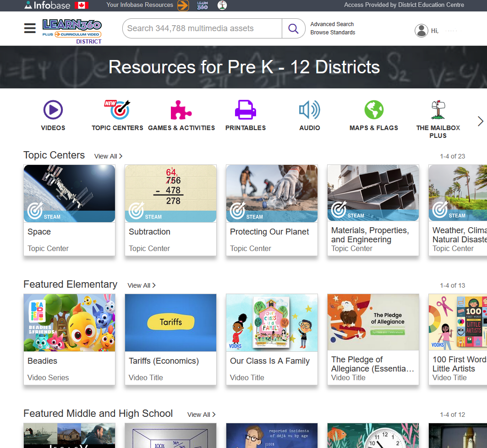
Task: Click the PRINTABLES category label
Action: [246, 128]
